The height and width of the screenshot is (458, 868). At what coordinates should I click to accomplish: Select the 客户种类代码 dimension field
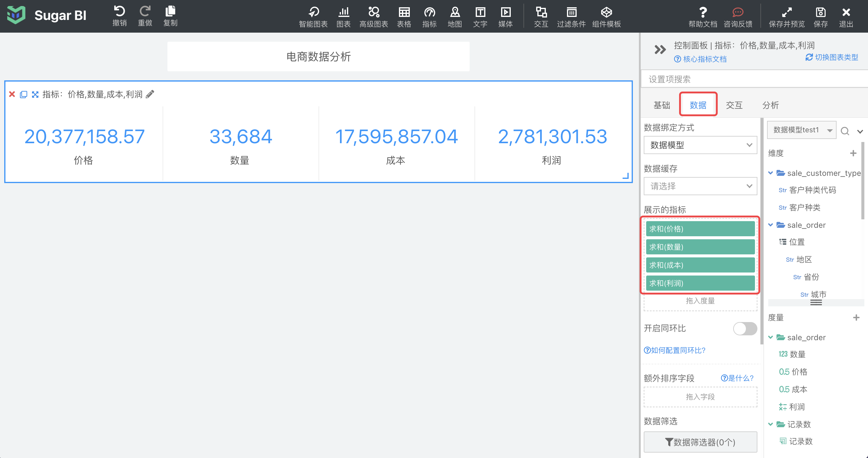pos(807,190)
